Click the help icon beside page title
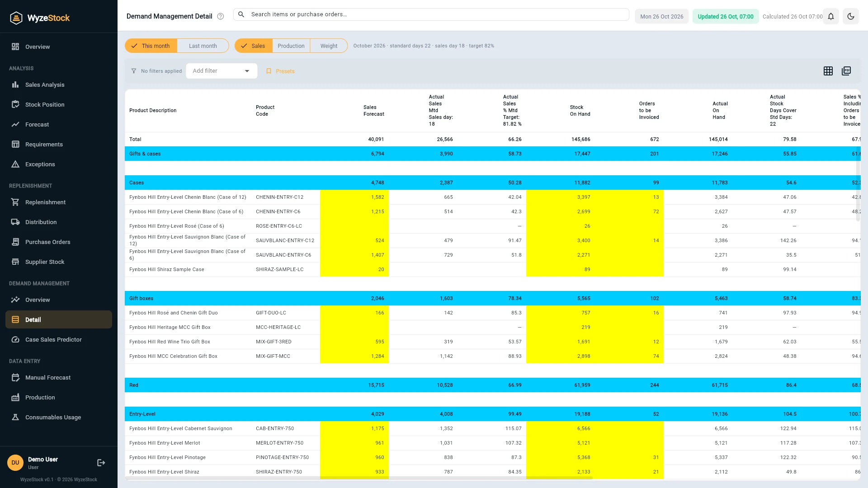The height and width of the screenshot is (488, 868). click(x=221, y=16)
